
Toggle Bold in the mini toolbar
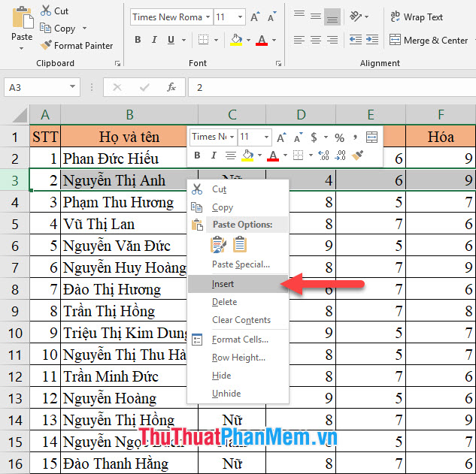[x=197, y=155]
